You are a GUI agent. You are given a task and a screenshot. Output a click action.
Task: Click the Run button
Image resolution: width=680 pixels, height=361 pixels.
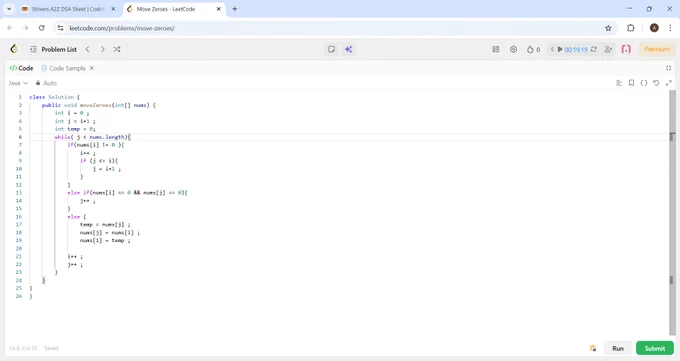tap(618, 348)
